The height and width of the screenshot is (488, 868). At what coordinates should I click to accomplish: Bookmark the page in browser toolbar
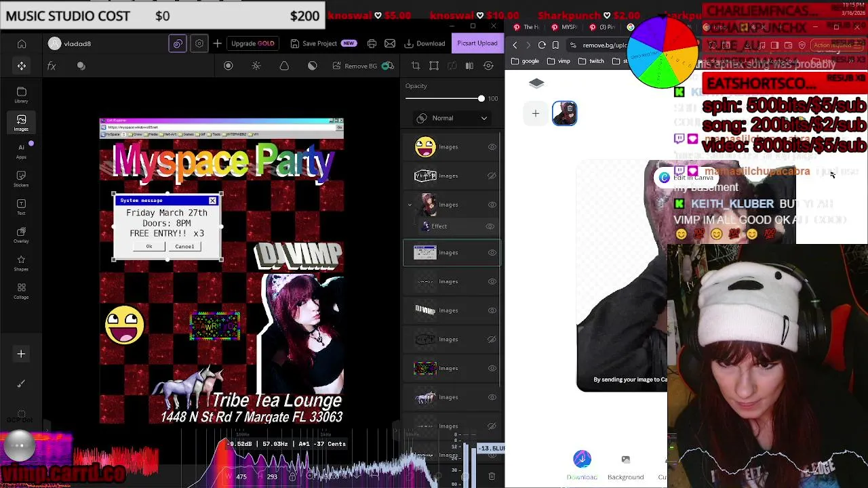(555, 45)
